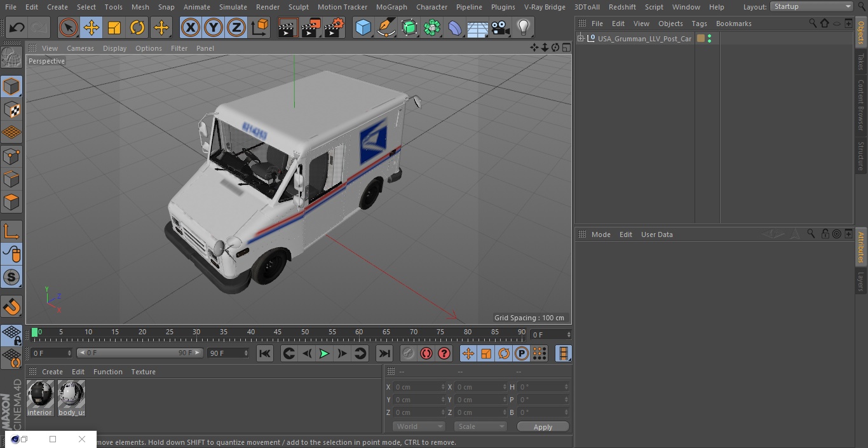This screenshot has height=448, width=868.
Task: Toggle position keyframe recording icon
Action: coord(468,353)
